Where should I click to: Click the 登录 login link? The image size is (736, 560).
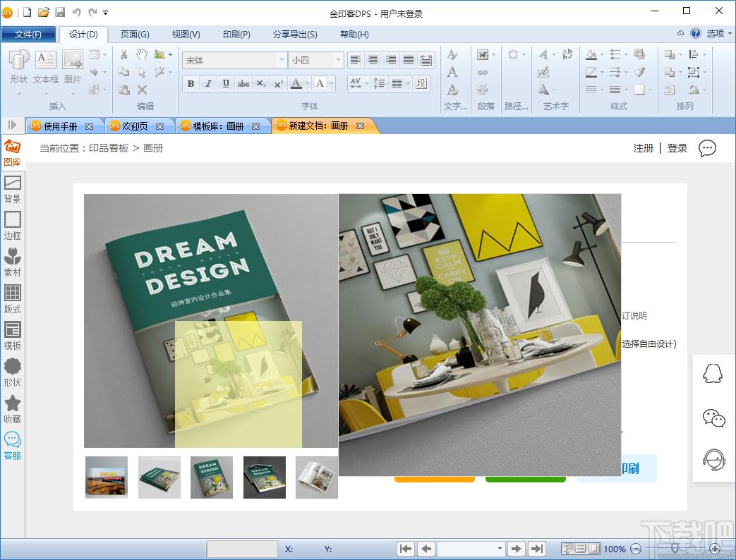[x=677, y=148]
